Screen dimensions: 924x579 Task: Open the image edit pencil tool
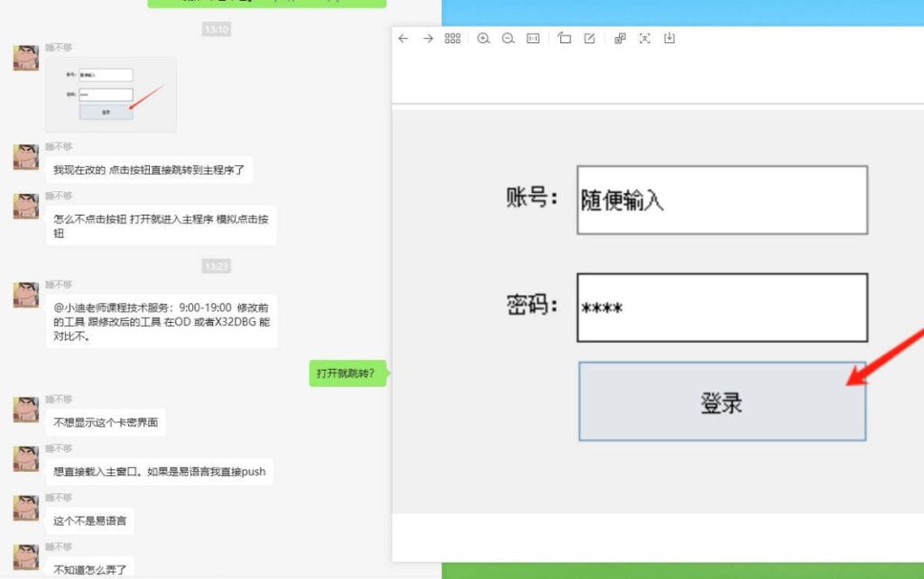[x=589, y=39]
